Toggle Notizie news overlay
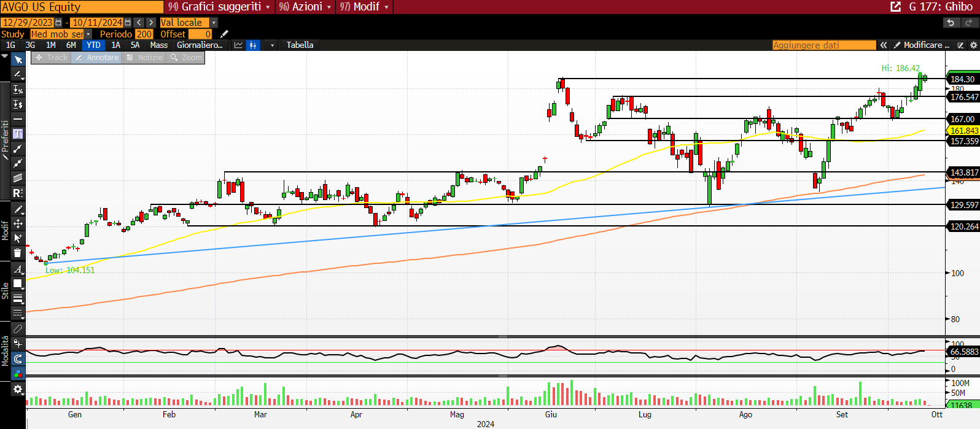Screen dimensions: 980x429 144,57
